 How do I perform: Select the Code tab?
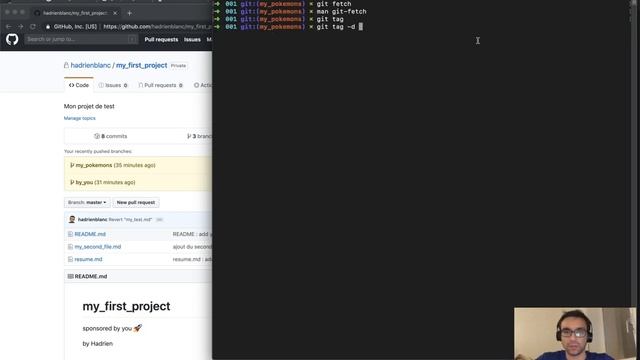coord(79,85)
